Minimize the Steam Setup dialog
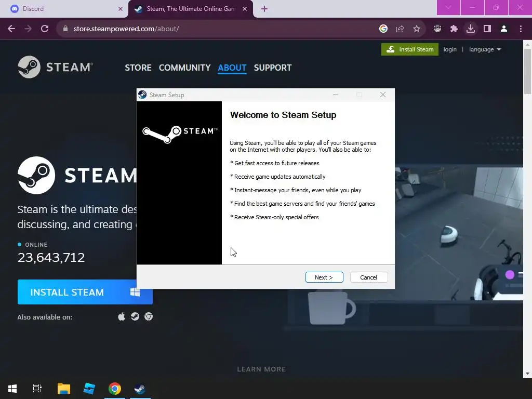 tap(336, 95)
